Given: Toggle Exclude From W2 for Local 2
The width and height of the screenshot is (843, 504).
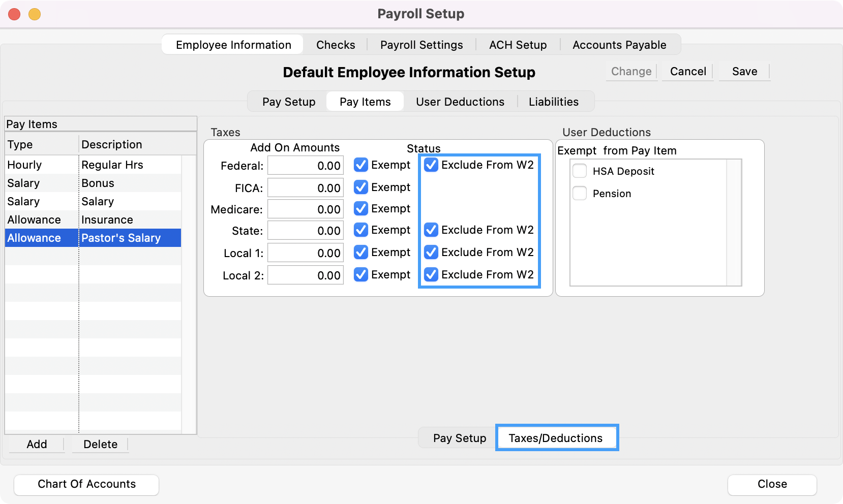Looking at the screenshot, I should 431,275.
